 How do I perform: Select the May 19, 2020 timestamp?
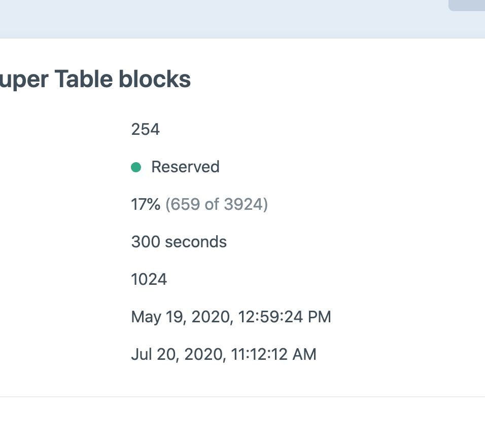coord(231,317)
